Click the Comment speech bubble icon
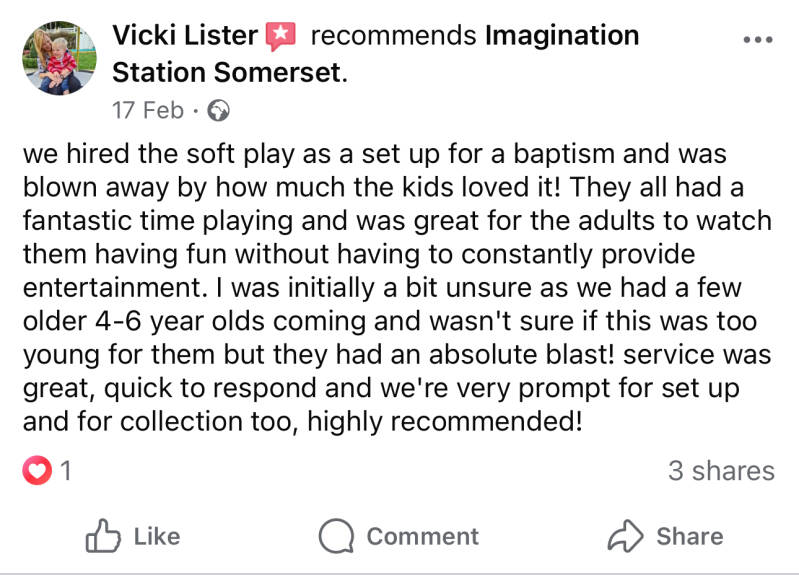 point(337,537)
